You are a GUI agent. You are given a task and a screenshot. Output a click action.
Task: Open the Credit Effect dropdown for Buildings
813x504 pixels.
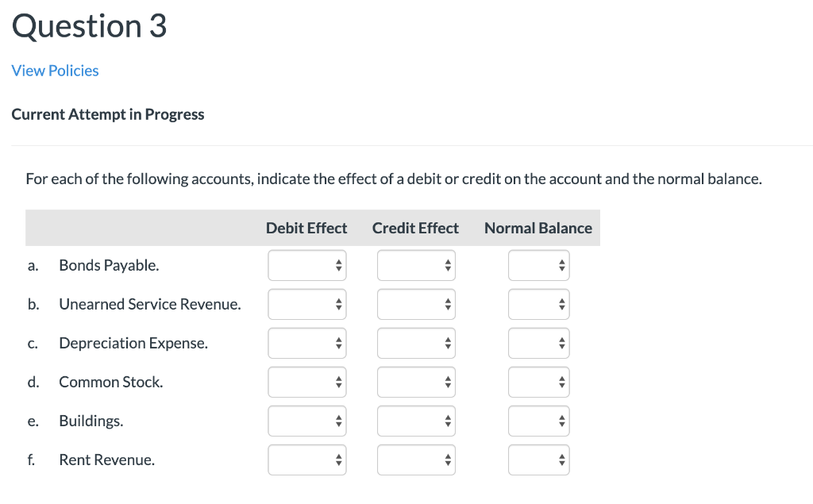[416, 421]
